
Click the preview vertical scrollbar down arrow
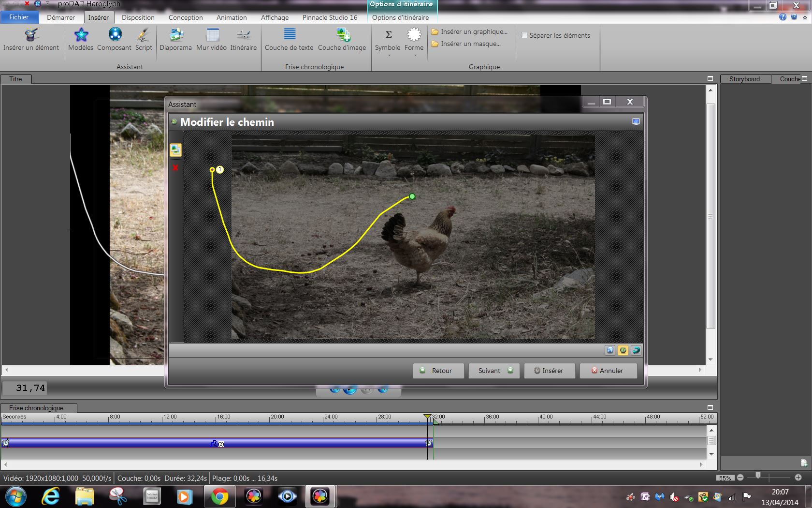(710, 359)
